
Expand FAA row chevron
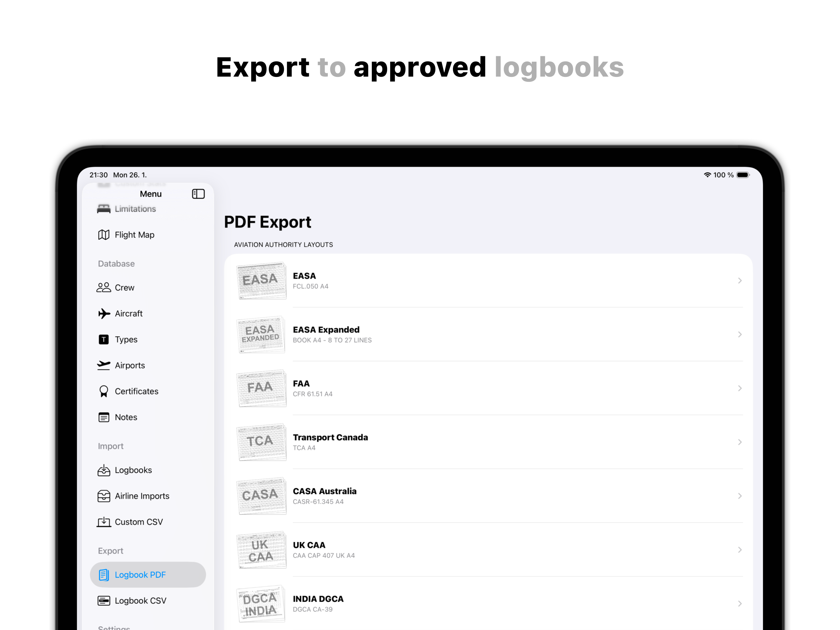(739, 388)
